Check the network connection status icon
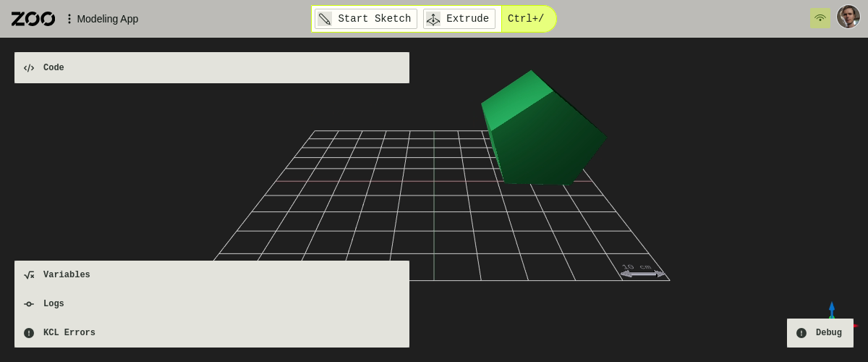This screenshot has height=362, width=868. [820, 18]
